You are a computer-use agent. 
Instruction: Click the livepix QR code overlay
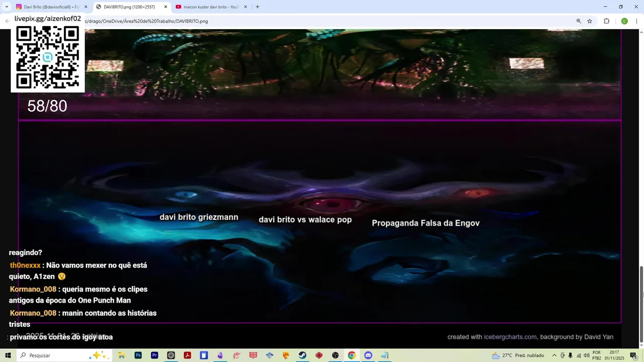tap(48, 57)
